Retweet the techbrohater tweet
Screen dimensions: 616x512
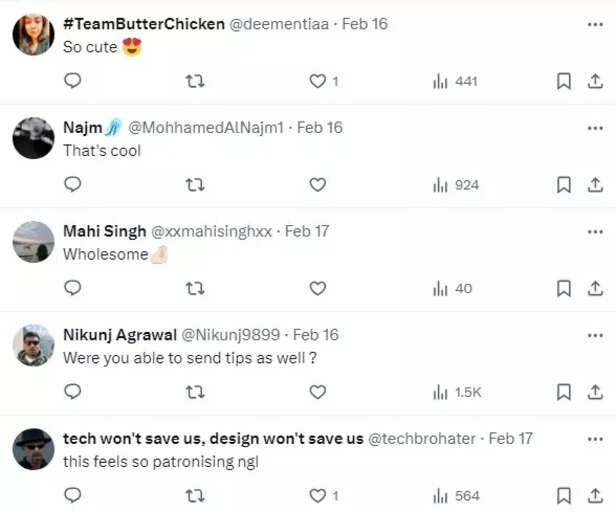coord(195,495)
